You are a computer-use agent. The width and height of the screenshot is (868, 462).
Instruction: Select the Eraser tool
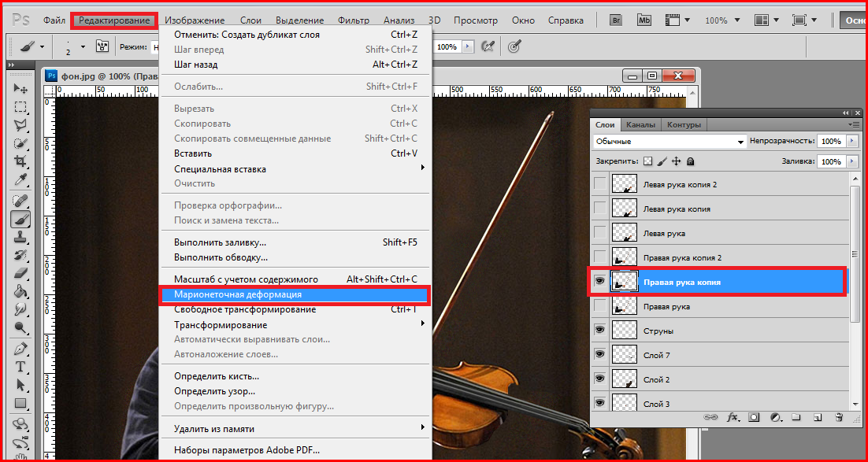(x=20, y=273)
